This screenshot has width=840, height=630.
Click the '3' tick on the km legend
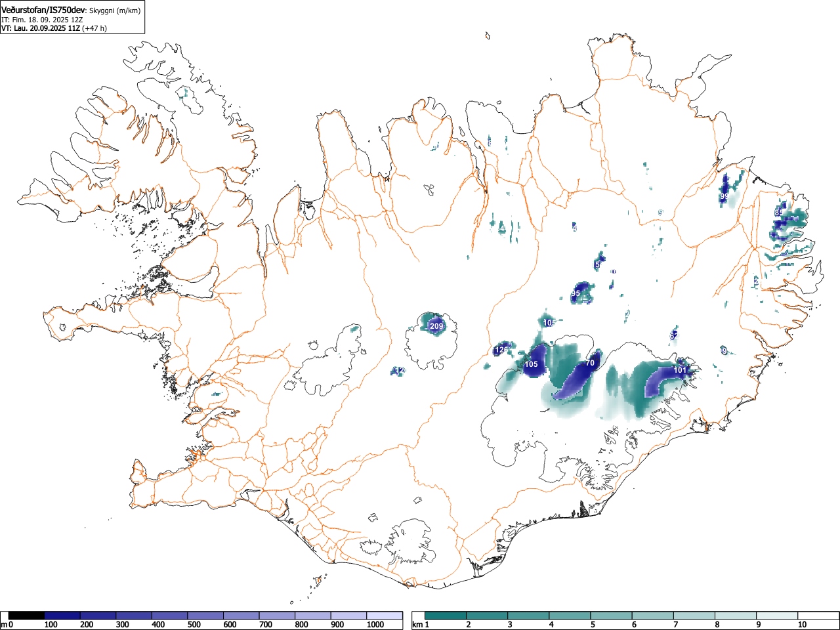pos(509,625)
